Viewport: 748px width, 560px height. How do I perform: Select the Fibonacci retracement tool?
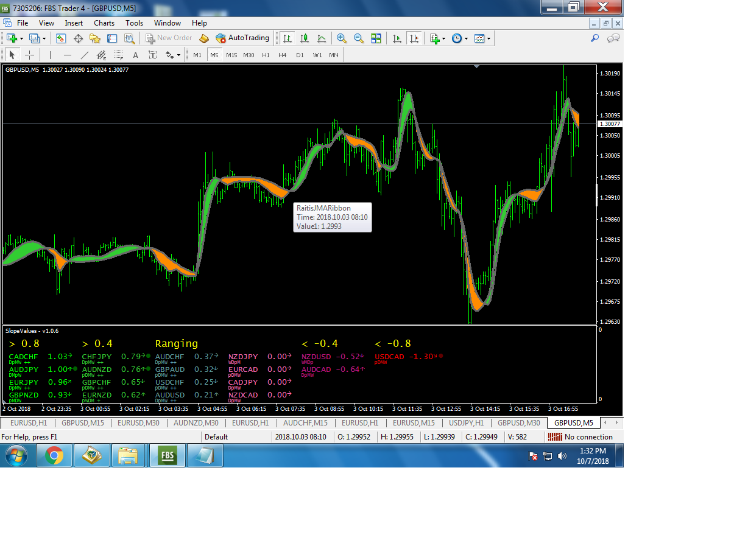pyautogui.click(x=119, y=55)
